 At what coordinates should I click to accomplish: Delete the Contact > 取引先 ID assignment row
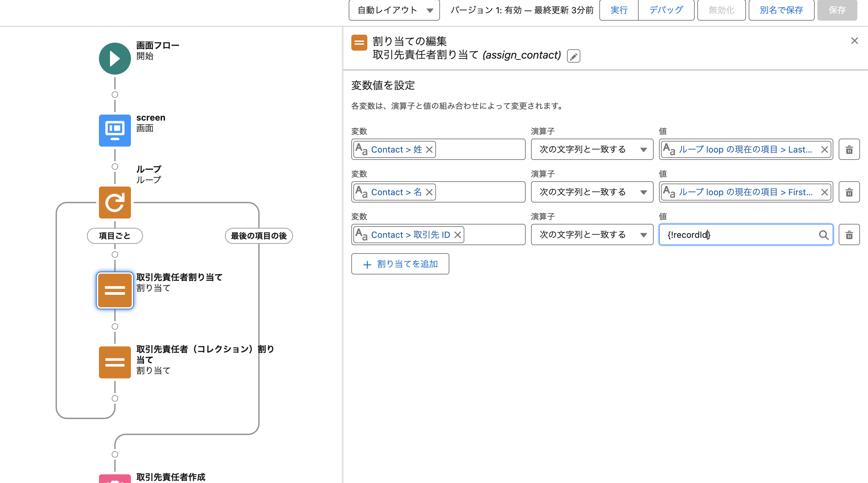[849, 235]
